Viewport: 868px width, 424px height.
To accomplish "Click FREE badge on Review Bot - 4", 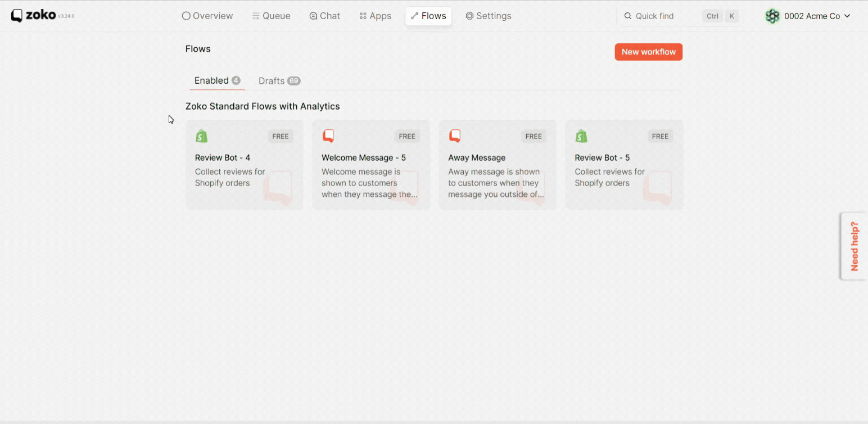I will point(281,136).
